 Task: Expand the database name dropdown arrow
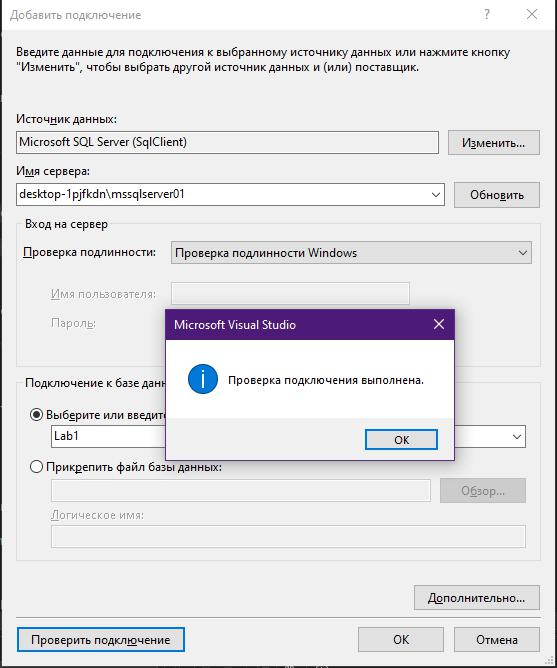click(x=517, y=437)
